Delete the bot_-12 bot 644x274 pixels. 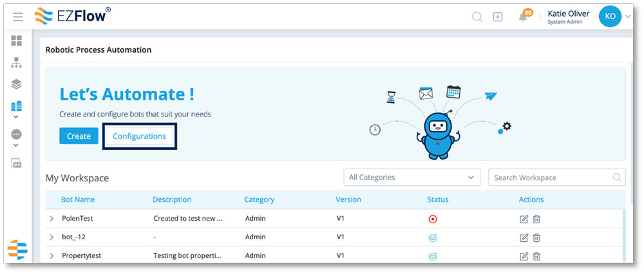(x=536, y=237)
